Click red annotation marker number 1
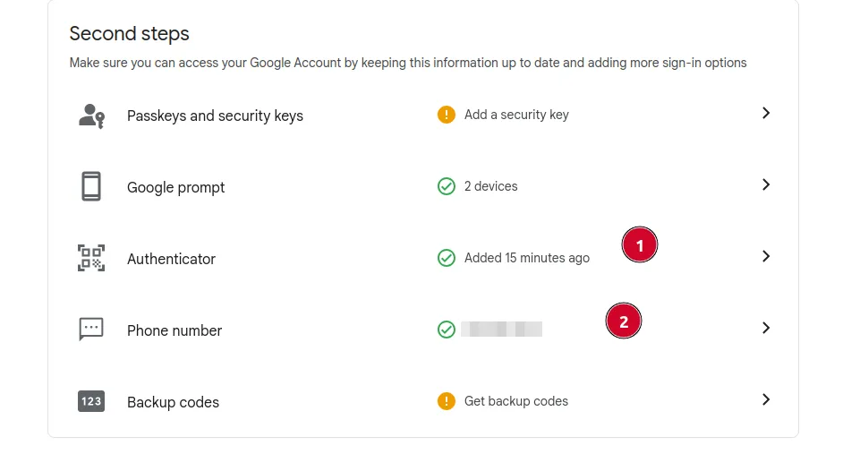The width and height of the screenshot is (868, 454). [640, 244]
